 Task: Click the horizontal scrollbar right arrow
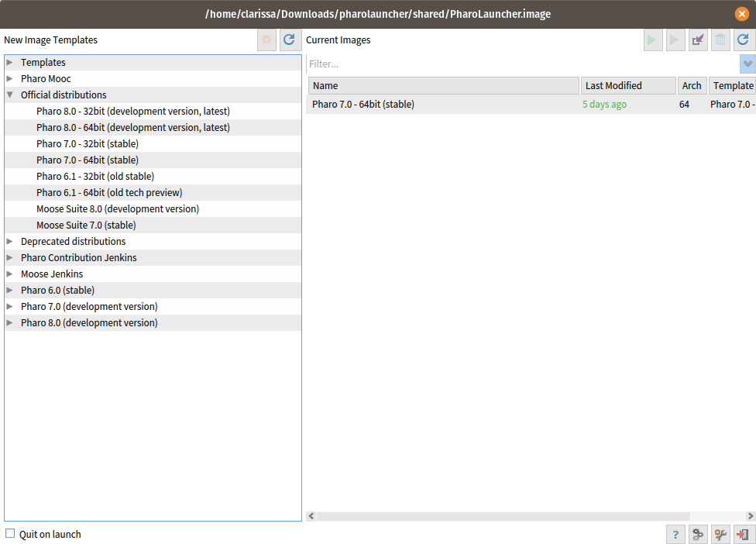coord(751,516)
